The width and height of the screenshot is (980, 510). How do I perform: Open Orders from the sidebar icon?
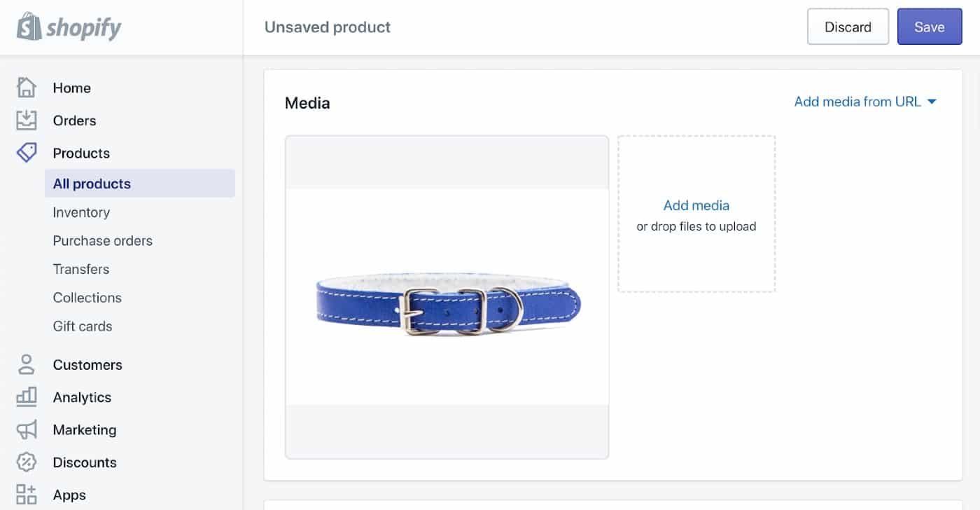tap(26, 120)
